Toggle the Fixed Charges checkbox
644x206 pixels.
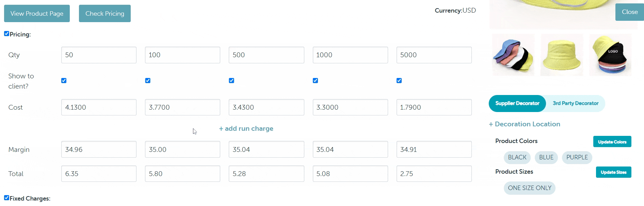point(6,198)
